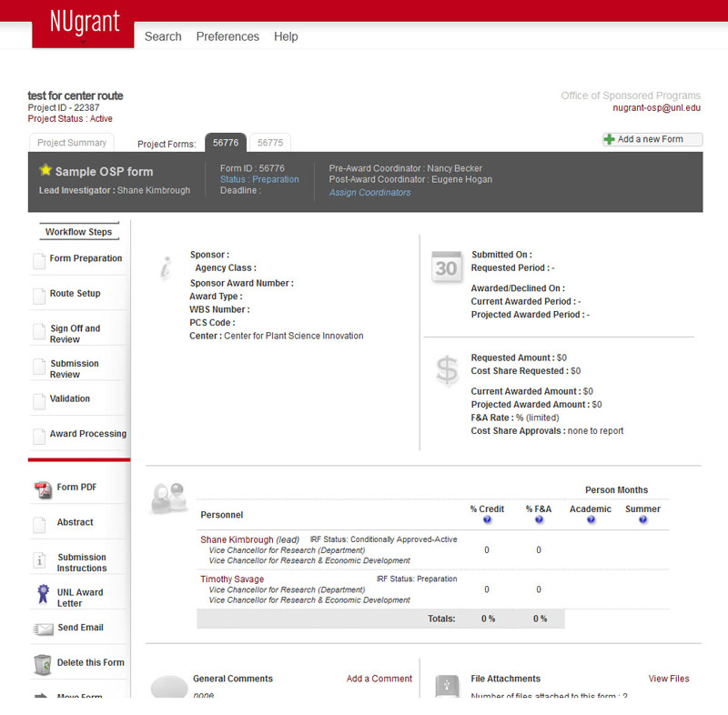The width and height of the screenshot is (728, 715).
Task: Open the Route Setup workflow step
Action: (x=75, y=293)
